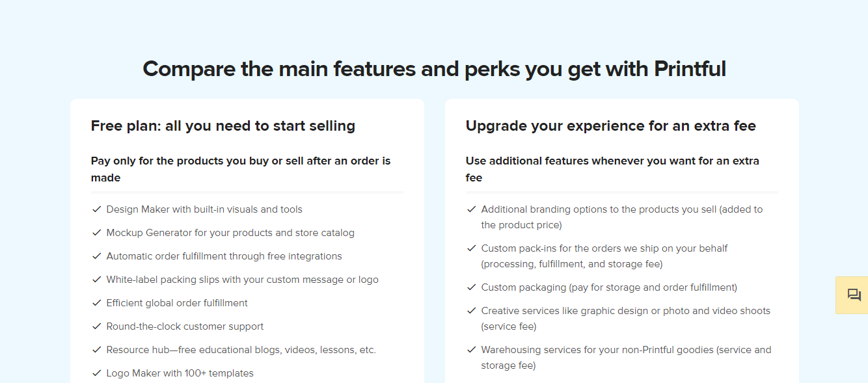This screenshot has height=383, width=868.
Task: Click the Upgrade your experience heading
Action: point(610,125)
